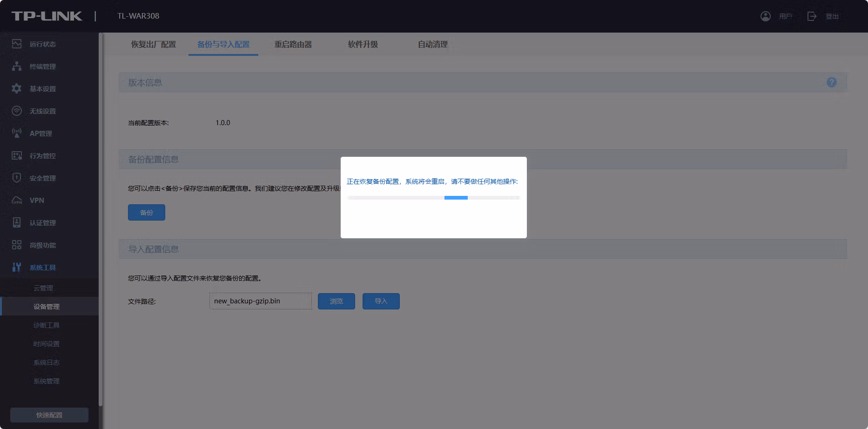Click the logout 登出 icon

[x=812, y=16]
